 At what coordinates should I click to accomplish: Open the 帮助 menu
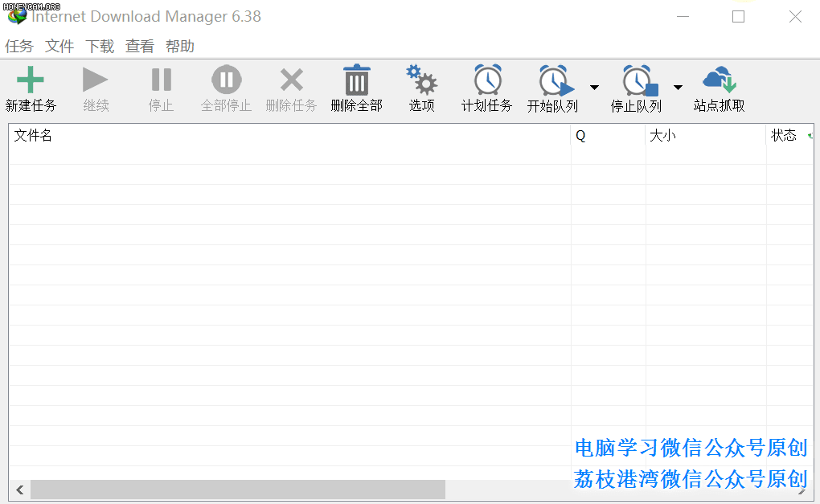coord(180,46)
